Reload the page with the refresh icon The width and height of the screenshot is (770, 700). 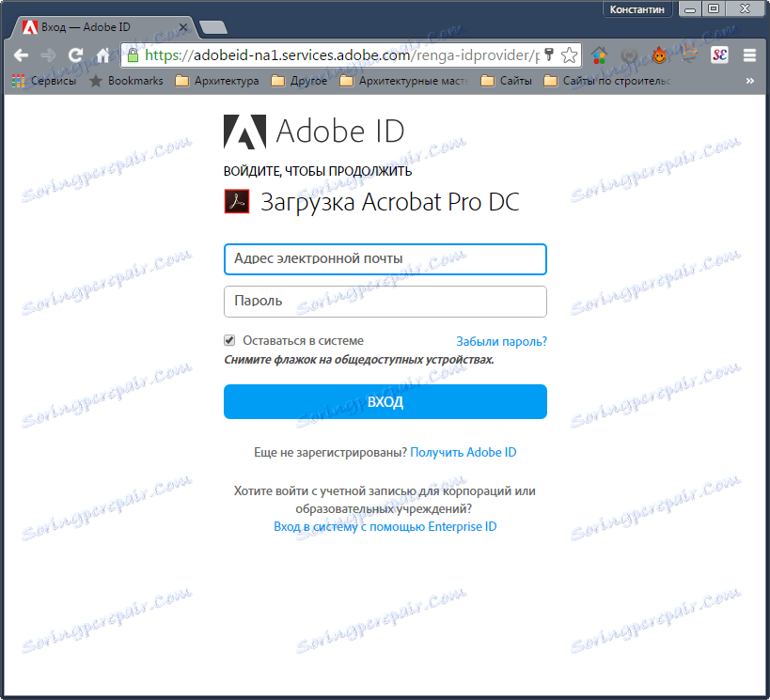[75, 55]
